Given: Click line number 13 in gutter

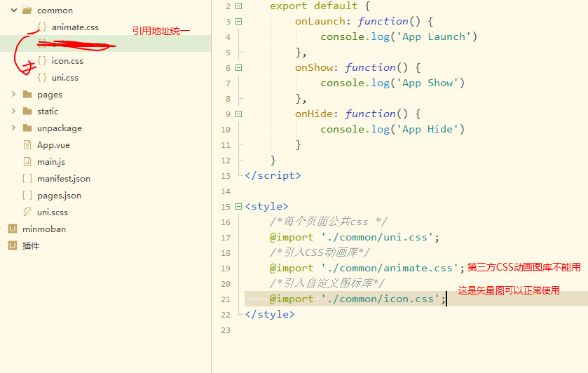Looking at the screenshot, I should click(226, 176).
